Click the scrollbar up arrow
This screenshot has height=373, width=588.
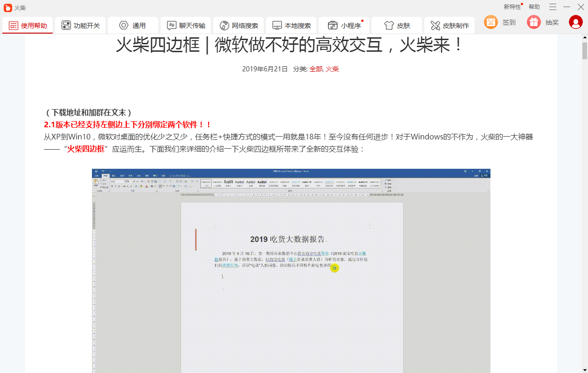[x=585, y=38]
